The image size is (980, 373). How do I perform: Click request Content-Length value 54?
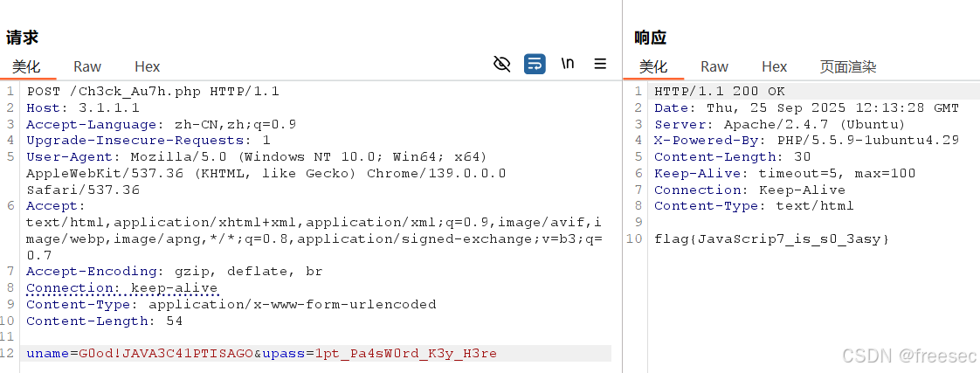tap(175, 321)
